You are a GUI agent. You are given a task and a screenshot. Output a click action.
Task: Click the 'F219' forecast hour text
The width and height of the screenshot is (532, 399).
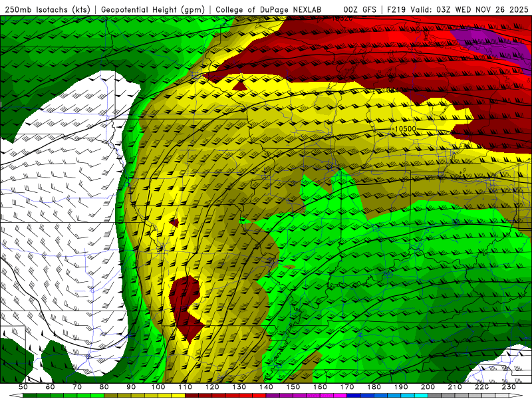tap(396, 9)
